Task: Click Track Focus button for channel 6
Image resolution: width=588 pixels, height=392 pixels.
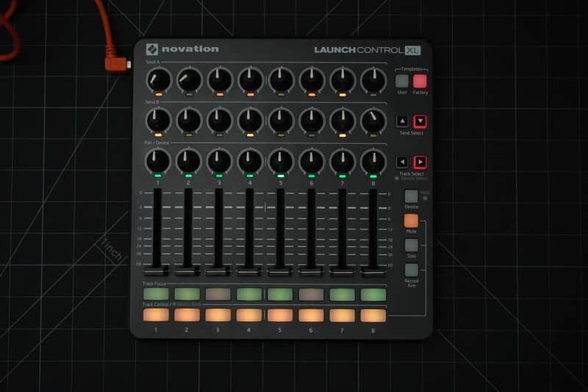Action: tap(311, 294)
